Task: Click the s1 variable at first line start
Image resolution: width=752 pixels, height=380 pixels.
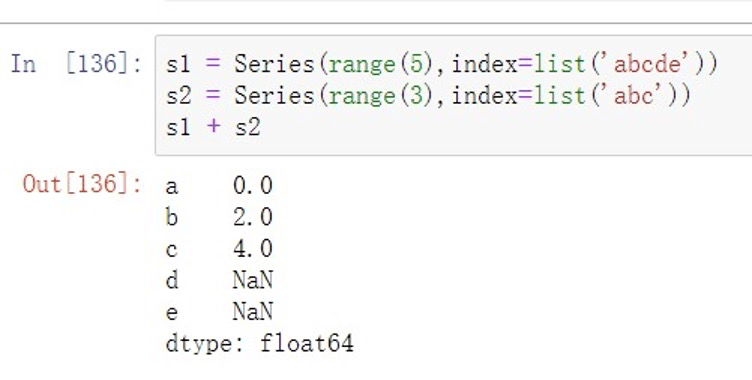Action: tap(178, 64)
